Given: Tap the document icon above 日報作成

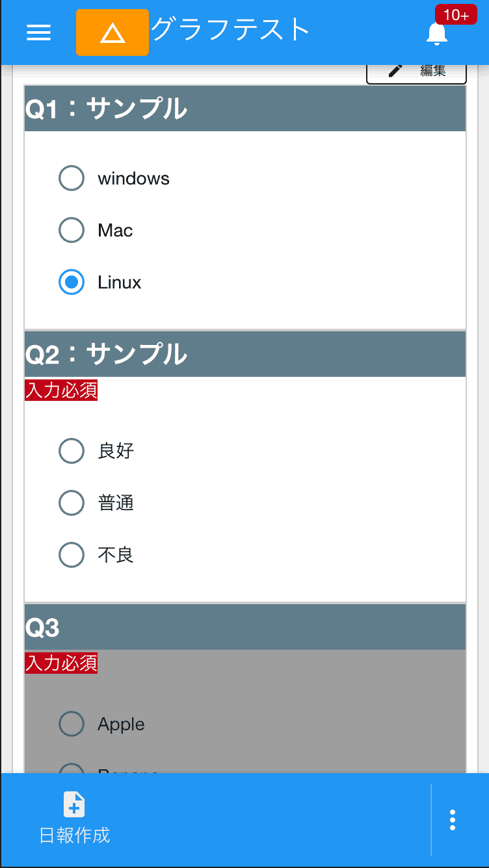Looking at the screenshot, I should pyautogui.click(x=73, y=805).
